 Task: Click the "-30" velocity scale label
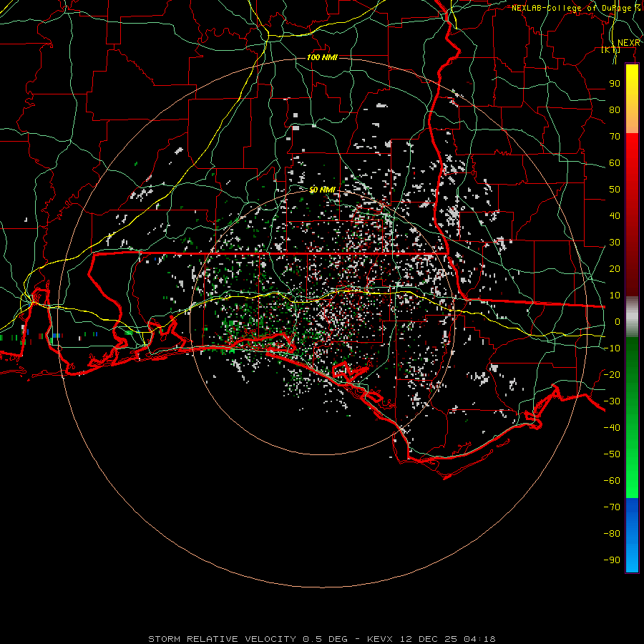coord(612,401)
